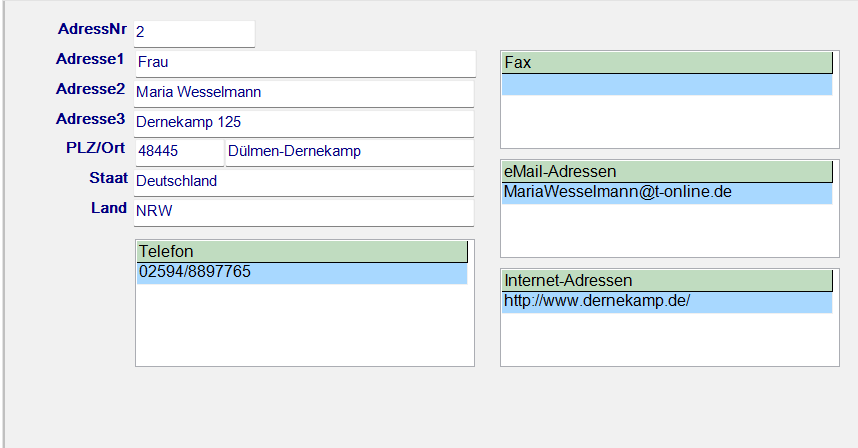
Task: Select the MariaWesselmann@t-online.de entry
Action: pos(667,192)
